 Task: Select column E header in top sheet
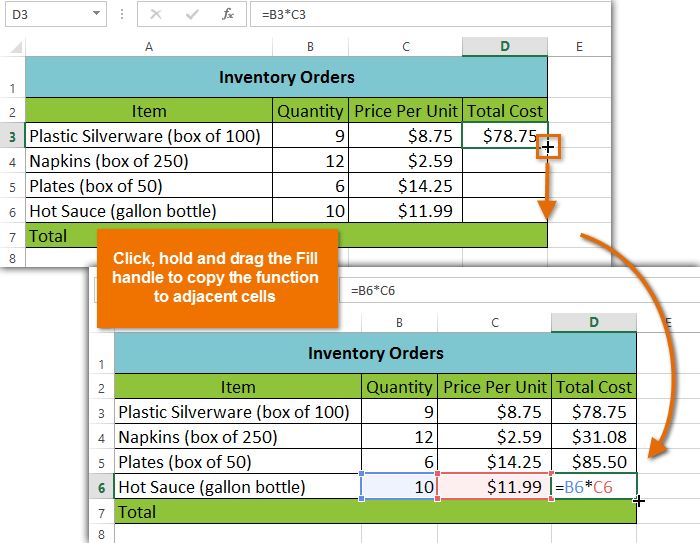tap(579, 46)
